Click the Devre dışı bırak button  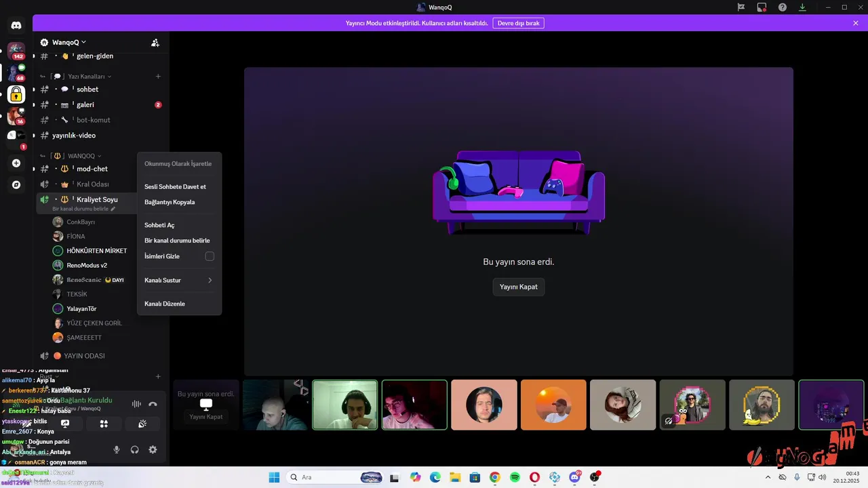pyautogui.click(x=518, y=23)
